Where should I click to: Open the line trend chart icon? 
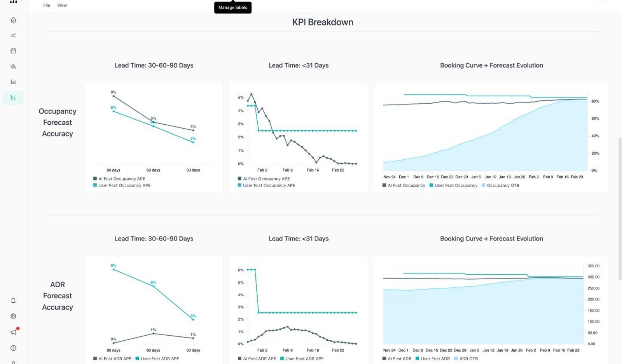(x=13, y=35)
